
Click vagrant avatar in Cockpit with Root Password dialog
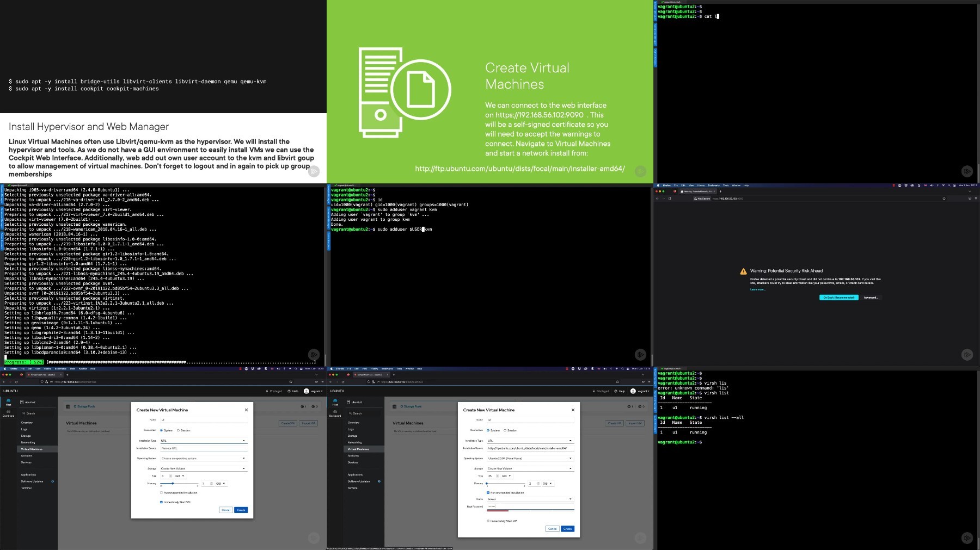(633, 391)
